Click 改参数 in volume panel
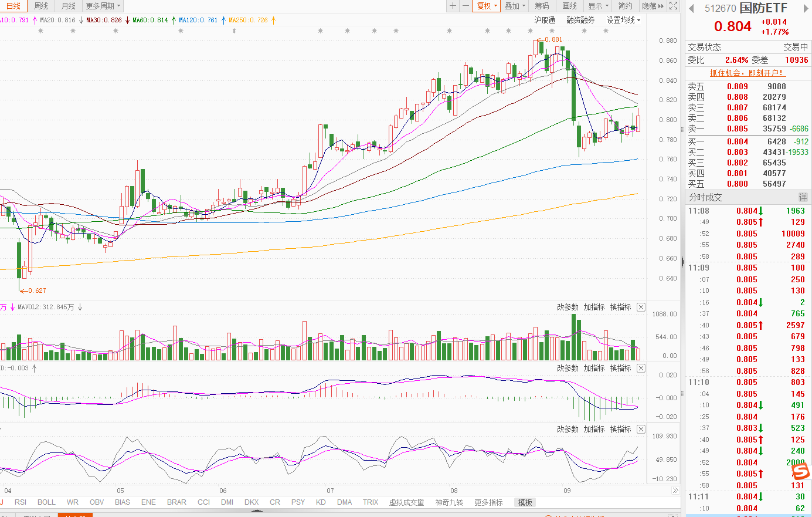Viewport: 812px width, 517px height. (x=567, y=308)
